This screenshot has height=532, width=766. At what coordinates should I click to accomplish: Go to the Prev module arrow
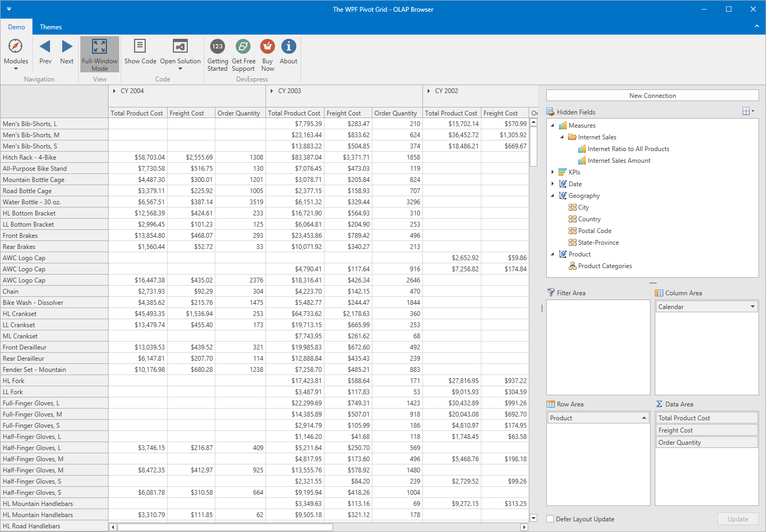45,47
